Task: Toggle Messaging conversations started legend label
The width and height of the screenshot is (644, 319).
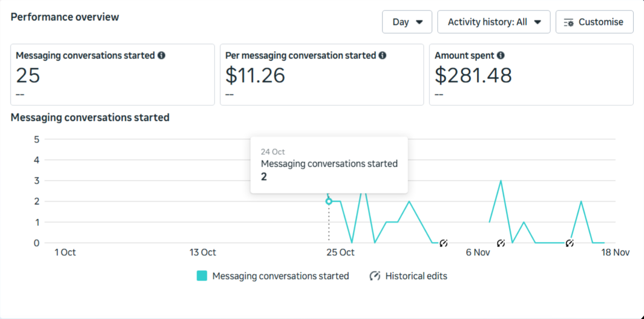Action: (x=280, y=276)
